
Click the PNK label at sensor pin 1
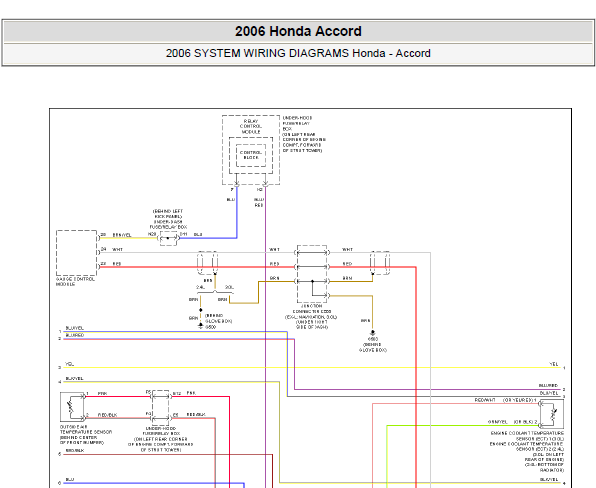pyautogui.click(x=102, y=394)
